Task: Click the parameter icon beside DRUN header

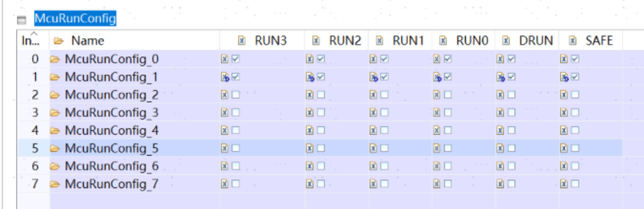Action: 506,41
